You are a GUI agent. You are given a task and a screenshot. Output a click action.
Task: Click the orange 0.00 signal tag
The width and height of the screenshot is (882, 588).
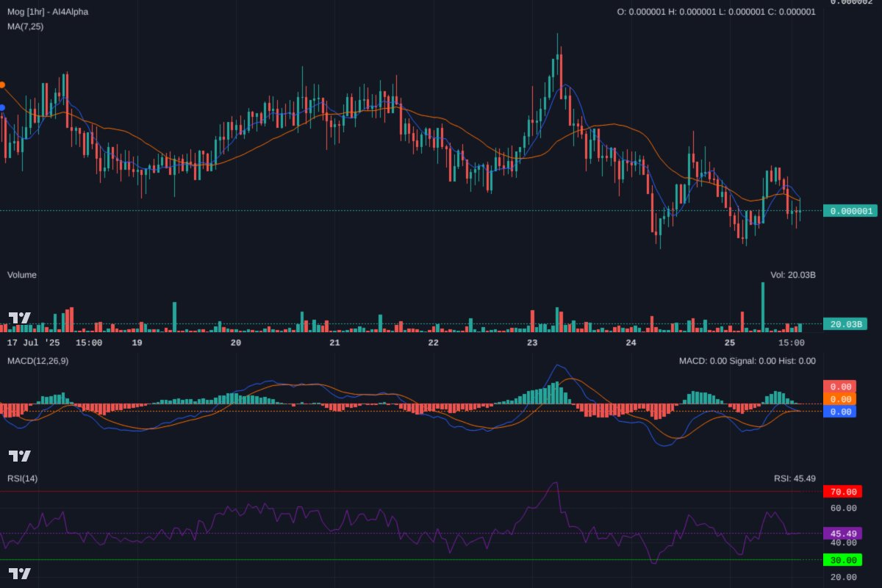(x=840, y=399)
